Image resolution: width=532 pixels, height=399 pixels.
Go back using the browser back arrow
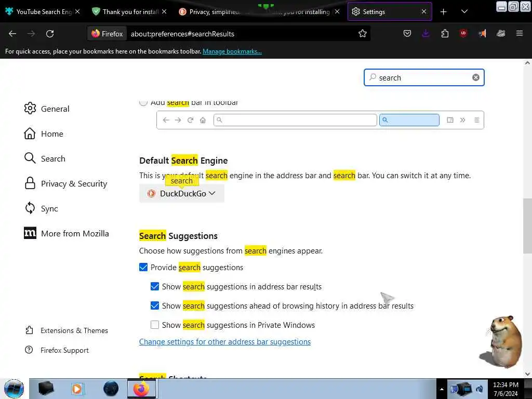coord(12,34)
